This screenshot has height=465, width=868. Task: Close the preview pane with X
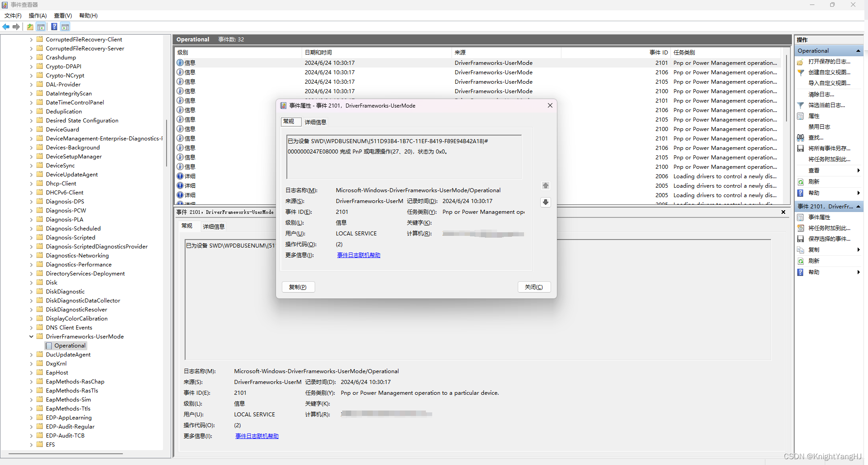783,212
